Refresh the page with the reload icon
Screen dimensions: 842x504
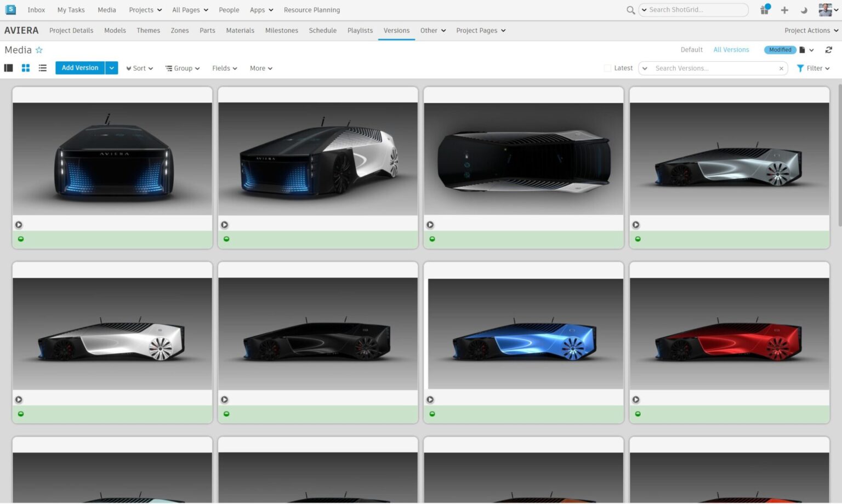pyautogui.click(x=828, y=50)
